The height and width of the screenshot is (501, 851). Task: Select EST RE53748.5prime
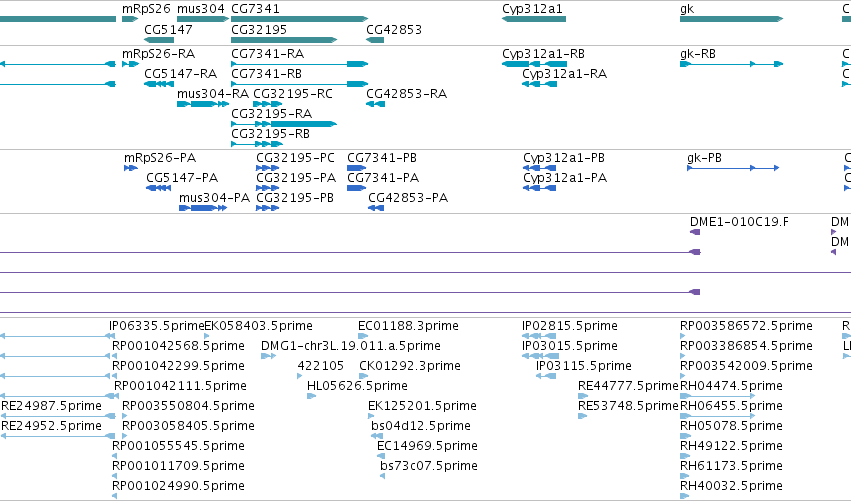(x=583, y=417)
